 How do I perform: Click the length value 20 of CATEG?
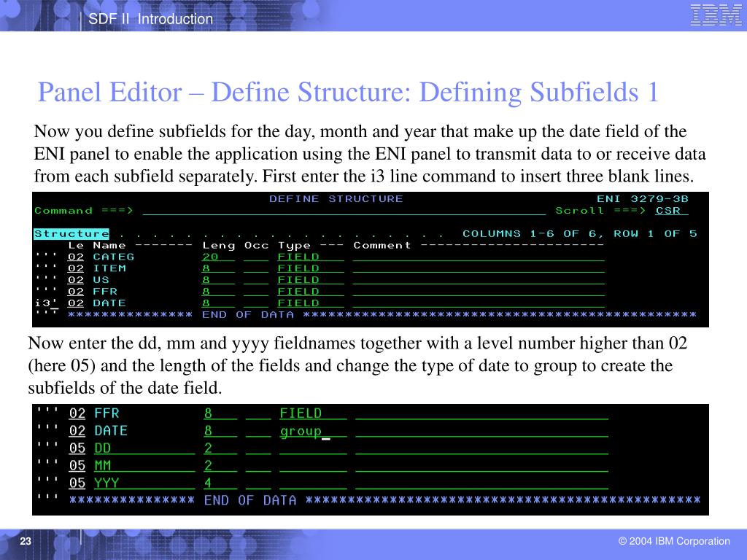pos(218,257)
